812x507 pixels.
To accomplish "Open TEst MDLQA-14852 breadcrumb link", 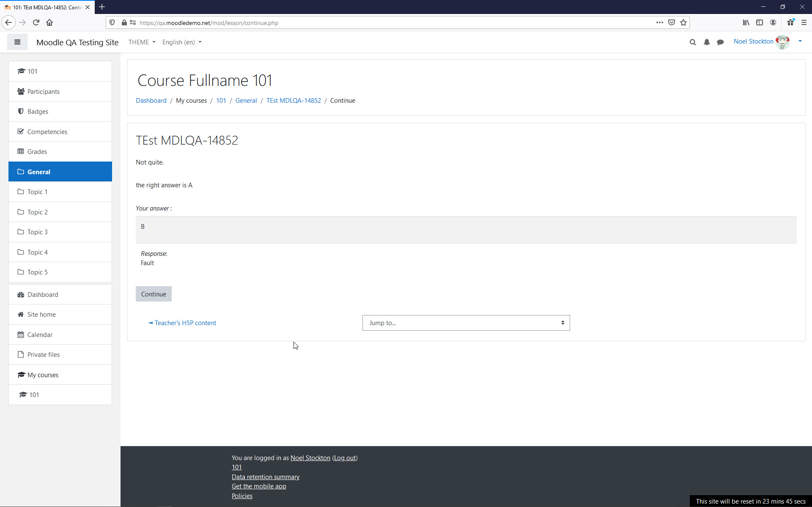I will (294, 101).
